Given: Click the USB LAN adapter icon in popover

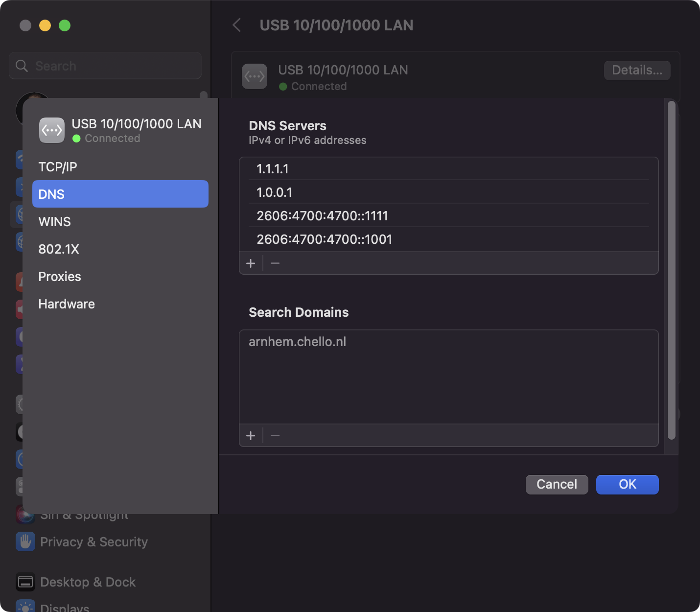Looking at the screenshot, I should [x=51, y=130].
